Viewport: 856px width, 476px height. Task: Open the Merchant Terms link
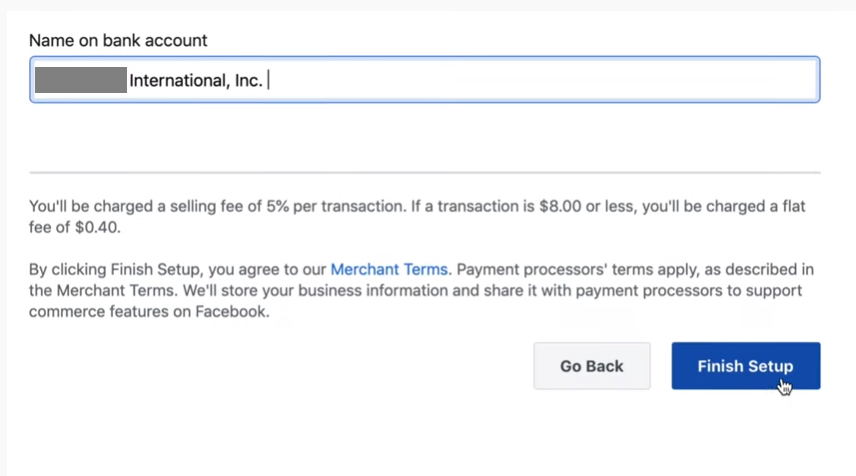[x=389, y=270]
